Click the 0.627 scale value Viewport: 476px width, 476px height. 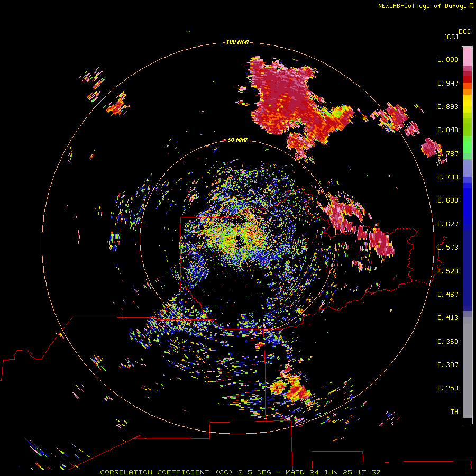click(448, 224)
